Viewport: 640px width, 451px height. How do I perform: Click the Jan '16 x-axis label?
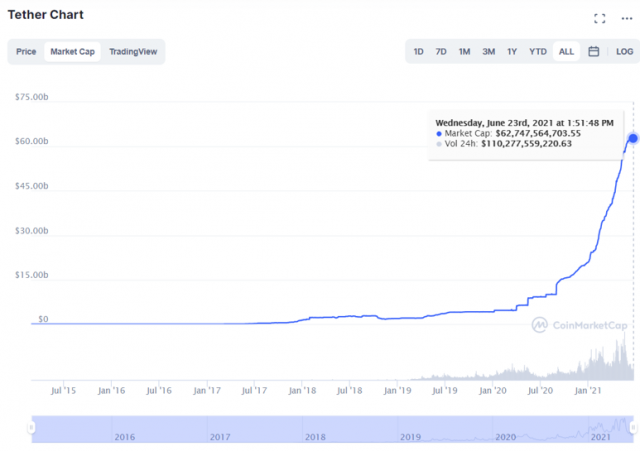click(x=111, y=391)
